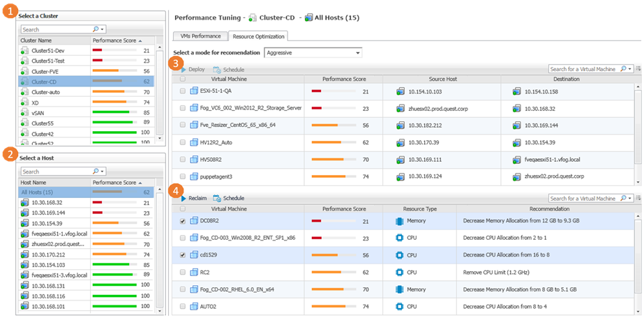This screenshot has height=320, width=644.
Task: Click destination host icon for fveqaesxi51-1.vfog.local
Action: (x=517, y=159)
